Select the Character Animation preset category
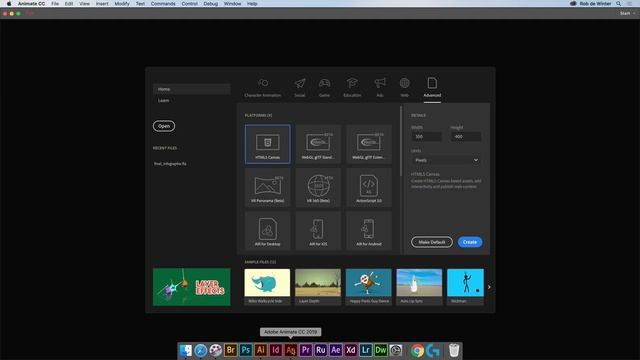Image resolution: width=640 pixels, height=360 pixels. coord(262,88)
